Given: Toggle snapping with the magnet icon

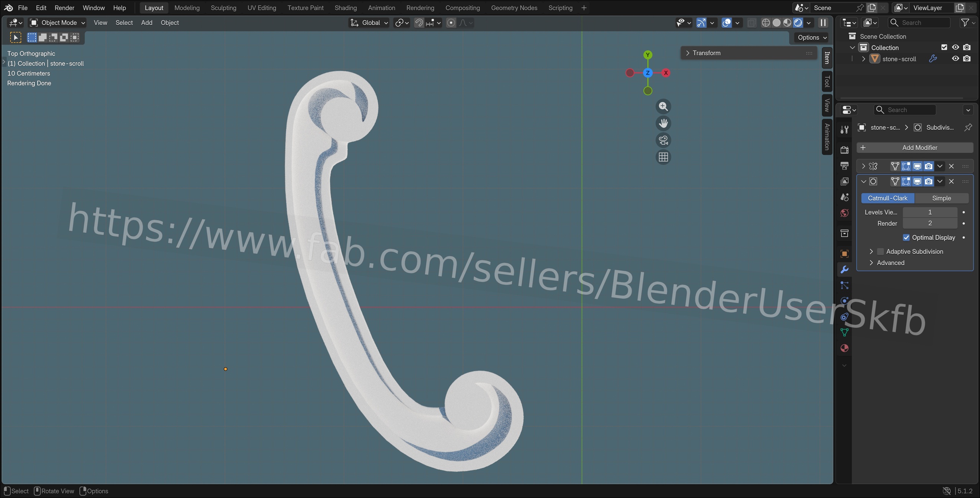Looking at the screenshot, I should tap(419, 23).
